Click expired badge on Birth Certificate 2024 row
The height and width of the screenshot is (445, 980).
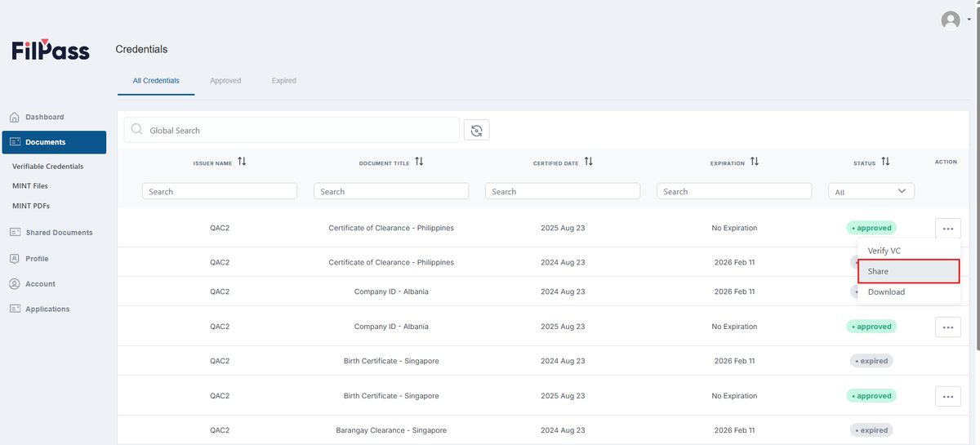pyautogui.click(x=871, y=361)
